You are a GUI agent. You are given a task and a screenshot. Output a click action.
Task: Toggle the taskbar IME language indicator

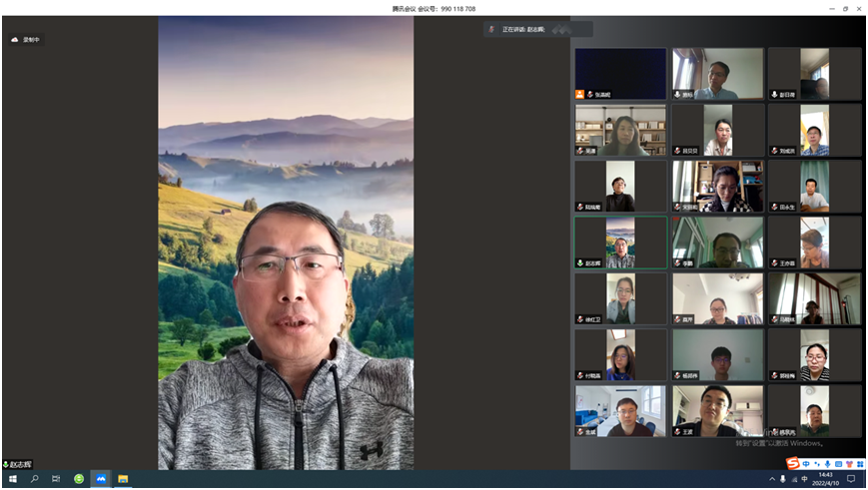(x=804, y=479)
